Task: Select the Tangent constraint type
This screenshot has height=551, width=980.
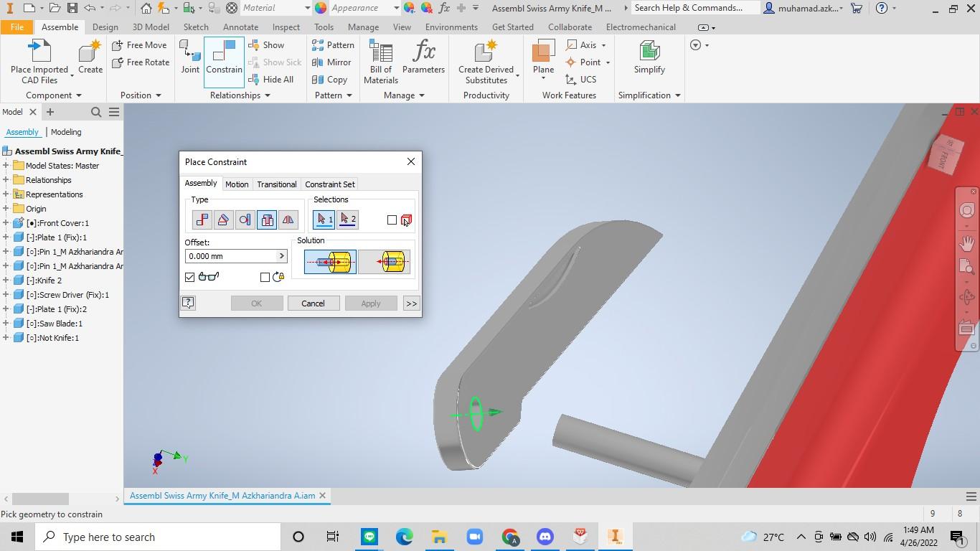Action: pos(245,220)
